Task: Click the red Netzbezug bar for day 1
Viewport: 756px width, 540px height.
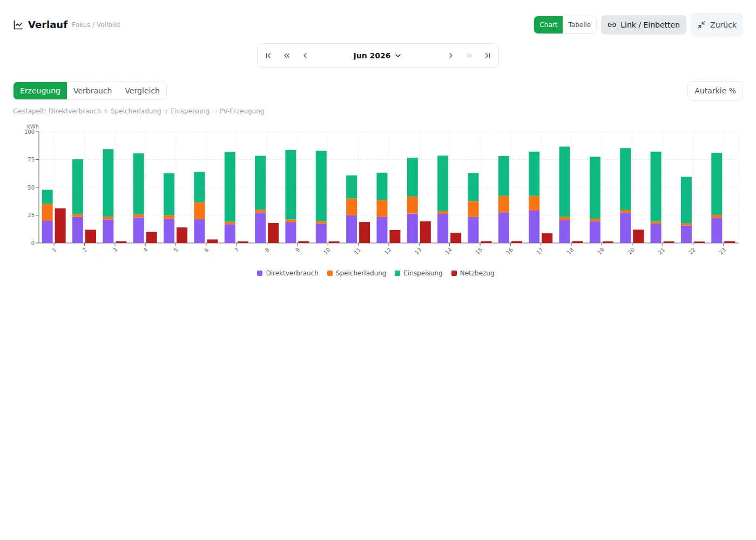Action: (60, 226)
